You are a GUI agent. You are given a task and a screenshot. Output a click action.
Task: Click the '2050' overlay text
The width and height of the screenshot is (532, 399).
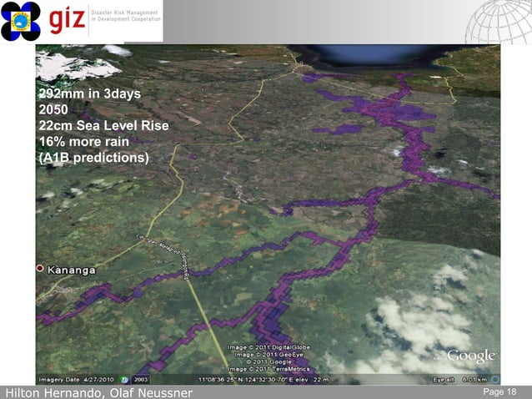click(x=53, y=109)
